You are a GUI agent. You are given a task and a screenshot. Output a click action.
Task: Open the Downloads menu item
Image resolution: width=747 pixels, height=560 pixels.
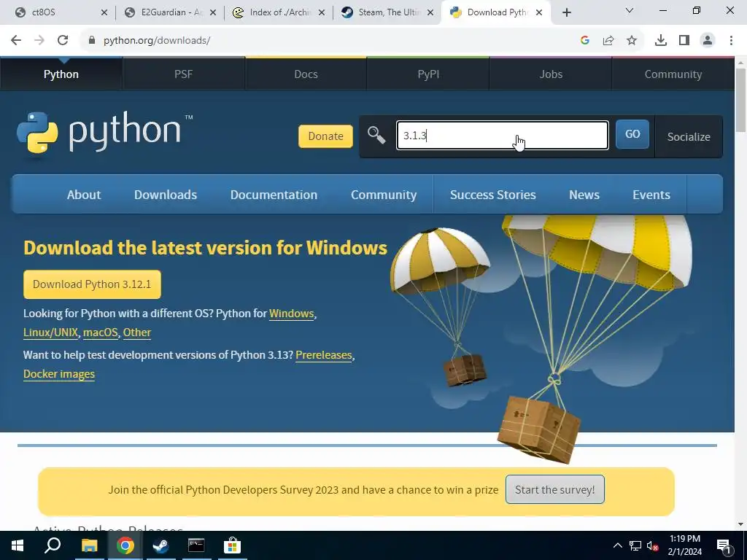pos(166,194)
